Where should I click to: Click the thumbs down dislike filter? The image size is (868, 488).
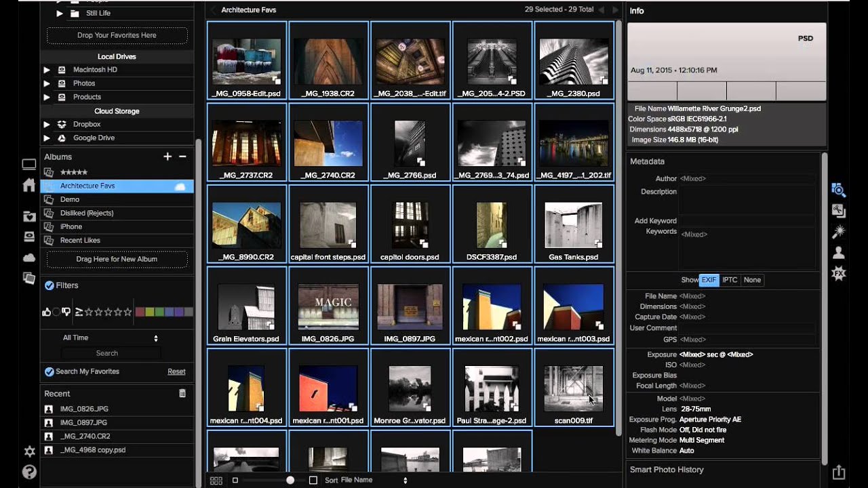[66, 312]
